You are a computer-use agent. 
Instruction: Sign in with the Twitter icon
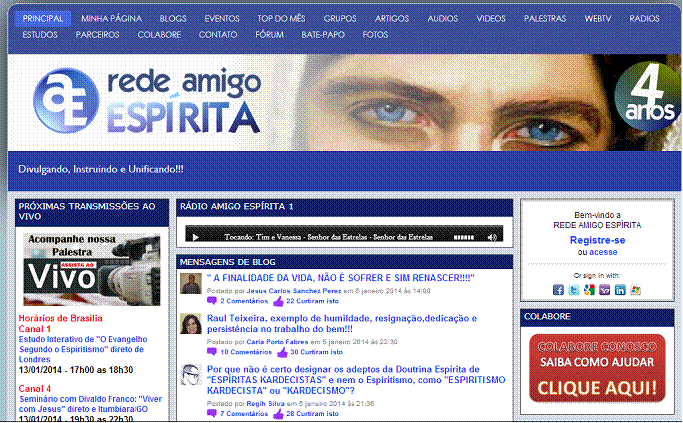(574, 290)
